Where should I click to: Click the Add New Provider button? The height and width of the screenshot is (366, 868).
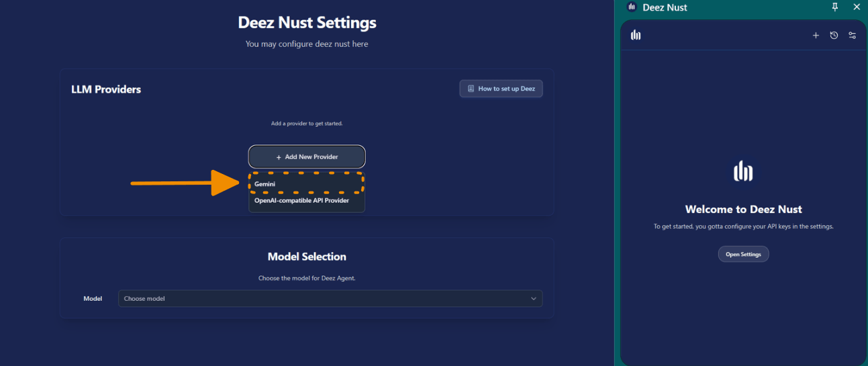click(307, 156)
